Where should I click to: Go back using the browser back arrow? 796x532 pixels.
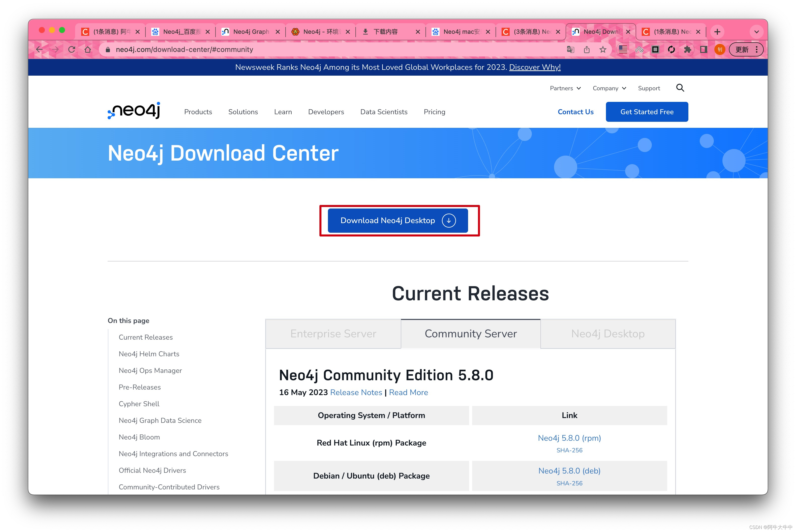tap(39, 49)
